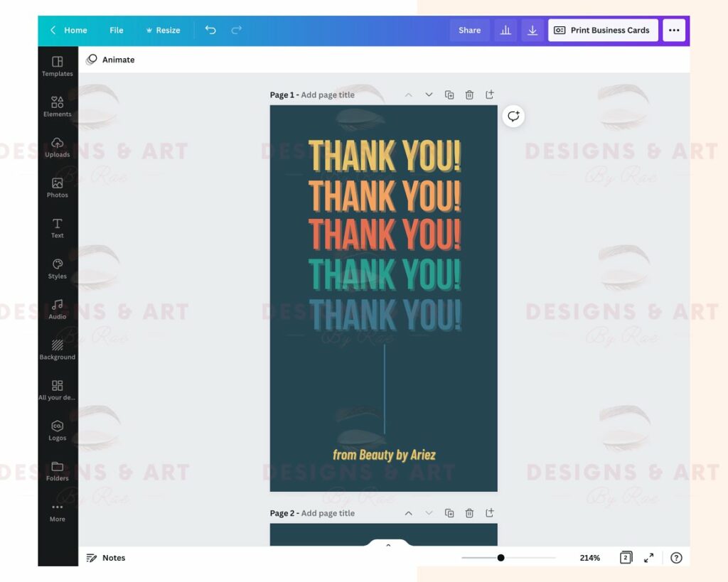Viewport: 728px width, 582px height.
Task: Select the Animate tab above the canvas
Action: click(x=110, y=60)
